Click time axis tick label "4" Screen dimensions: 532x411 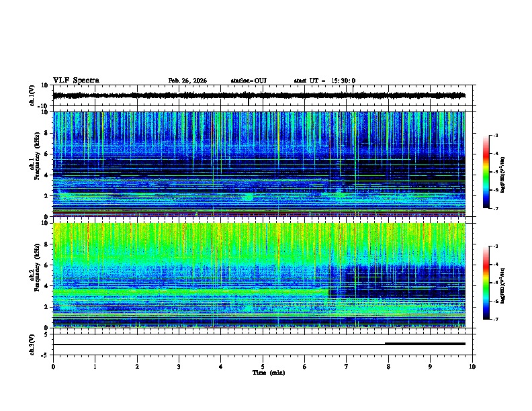point(221,367)
